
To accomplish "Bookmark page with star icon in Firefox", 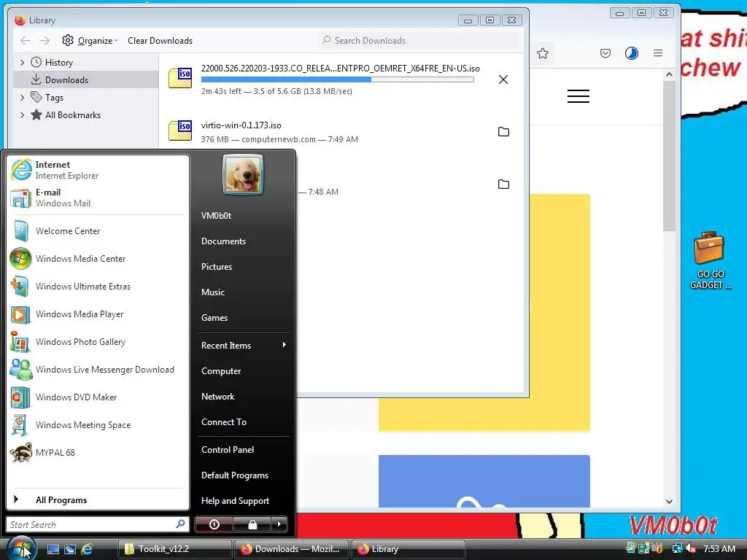I will coord(543,53).
